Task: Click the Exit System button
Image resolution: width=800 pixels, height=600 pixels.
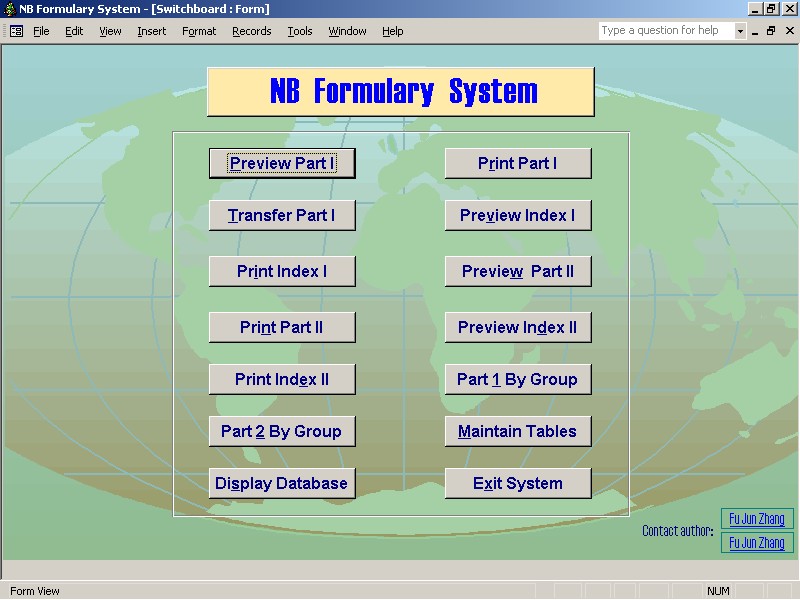Action: [518, 484]
